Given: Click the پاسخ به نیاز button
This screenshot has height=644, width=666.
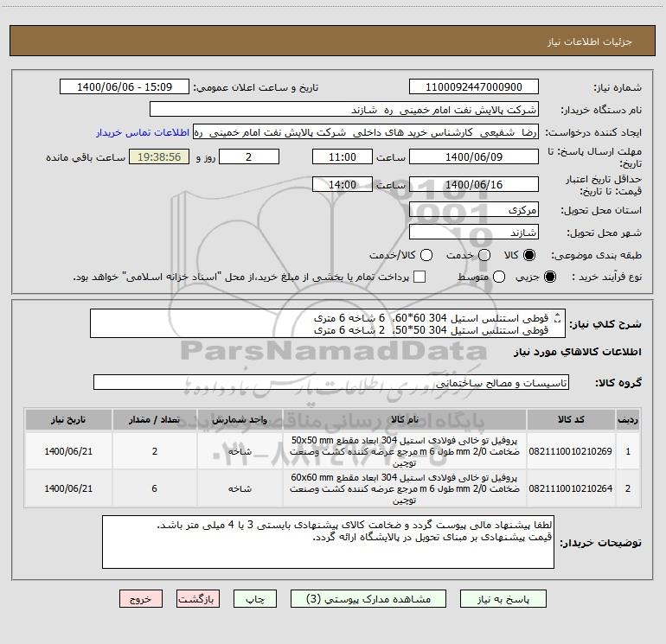Looking at the screenshot, I should (503, 598).
